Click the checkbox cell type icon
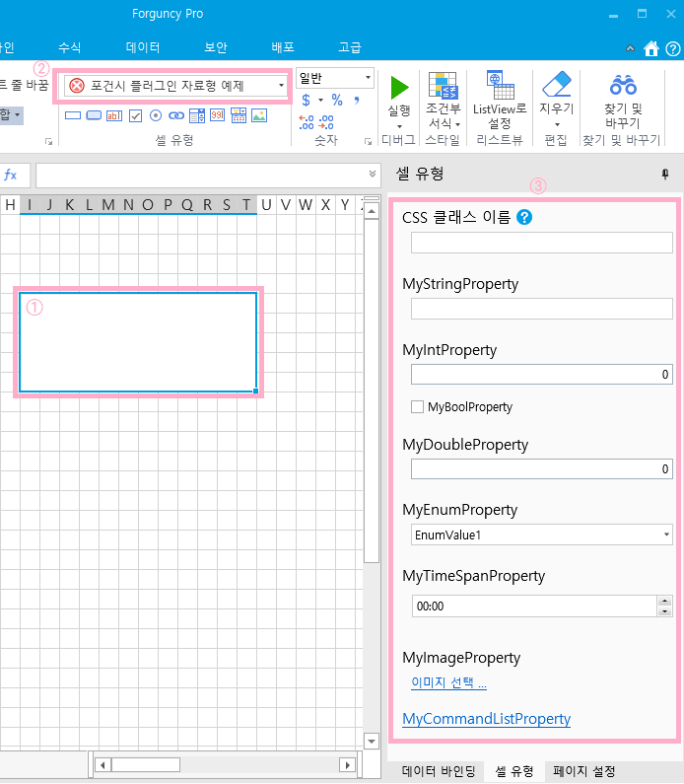The height and width of the screenshot is (784, 684). click(136, 115)
